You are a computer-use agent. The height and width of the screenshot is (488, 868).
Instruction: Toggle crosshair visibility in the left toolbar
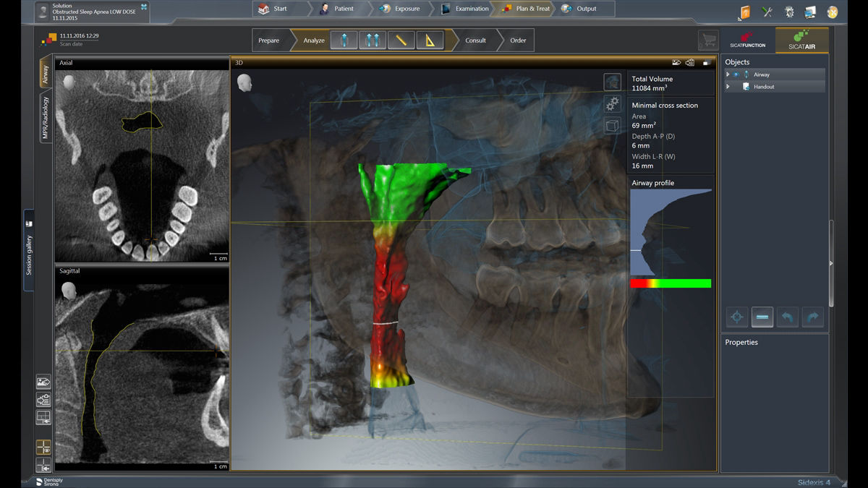tap(43, 448)
